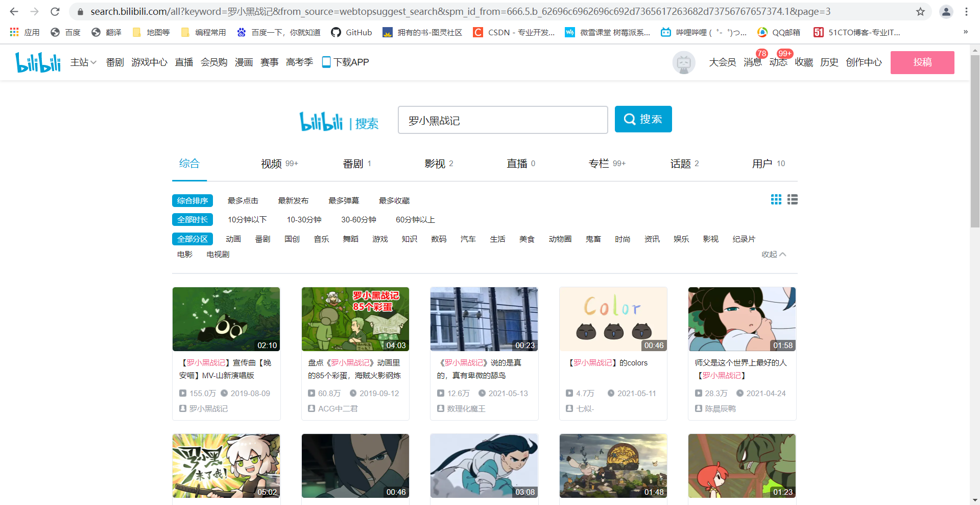This screenshot has width=980, height=505.
Task: Switch to 视频 results tab
Action: [279, 164]
